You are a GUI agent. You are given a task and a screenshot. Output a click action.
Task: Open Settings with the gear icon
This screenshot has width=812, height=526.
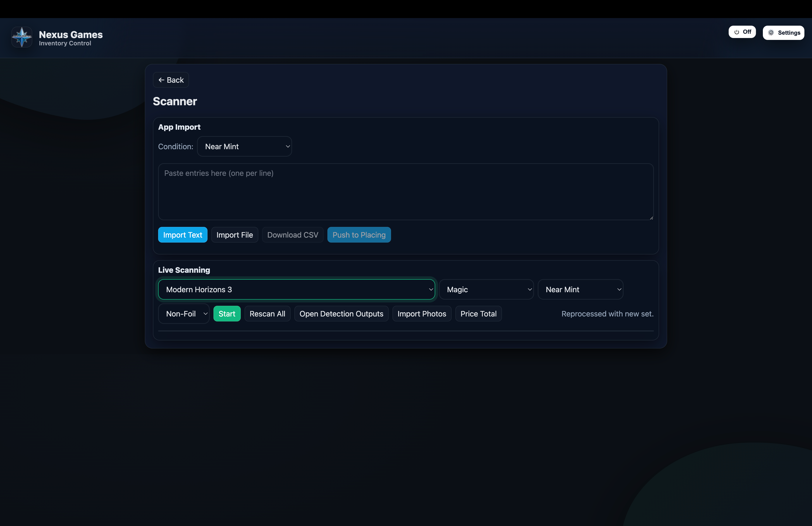(783, 33)
